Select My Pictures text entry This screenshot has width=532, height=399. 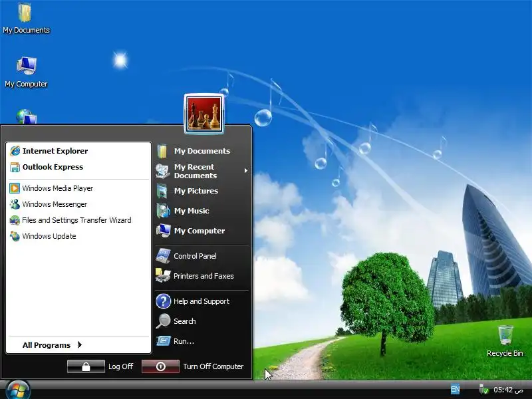point(196,191)
